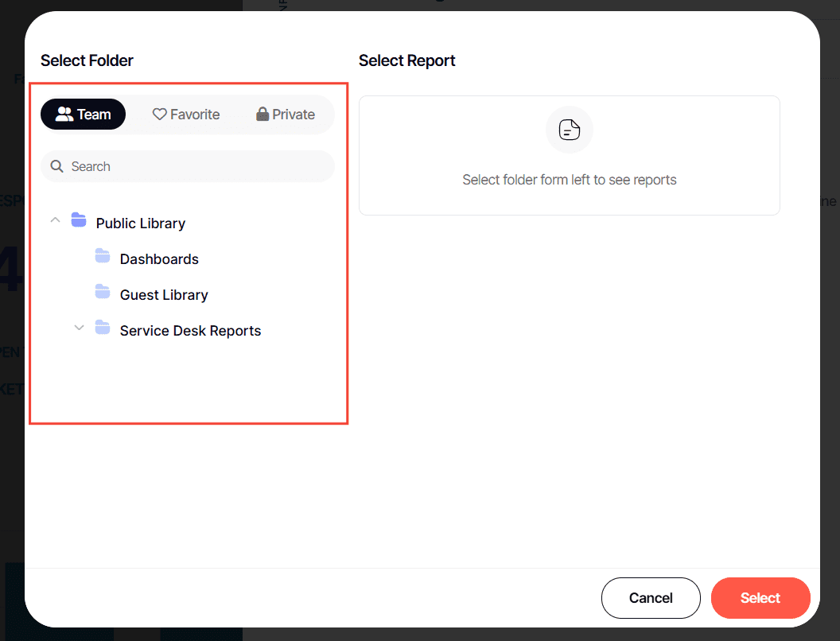Click the report document icon
Viewport: 840px width, 641px height.
570,130
